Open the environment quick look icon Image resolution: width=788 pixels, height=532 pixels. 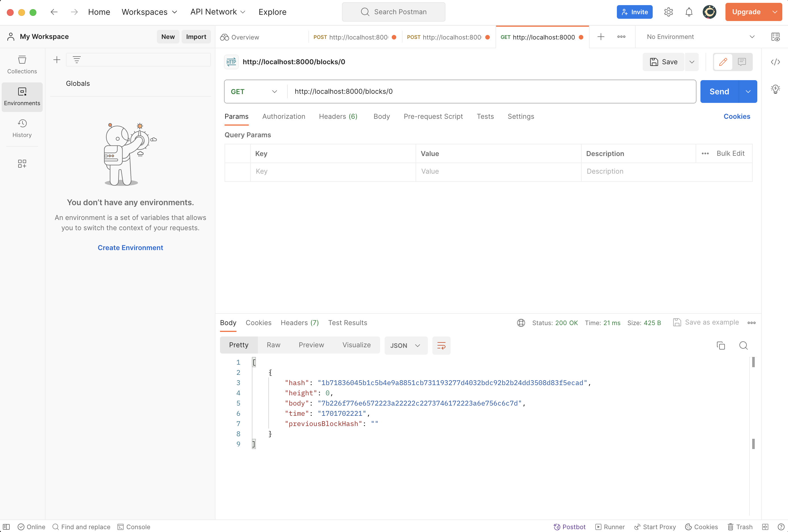click(x=775, y=37)
